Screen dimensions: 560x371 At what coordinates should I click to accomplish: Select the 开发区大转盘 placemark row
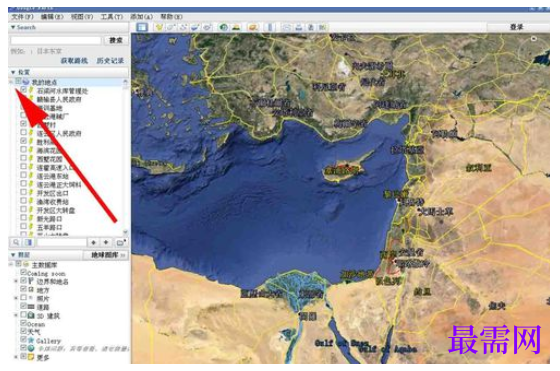point(56,210)
